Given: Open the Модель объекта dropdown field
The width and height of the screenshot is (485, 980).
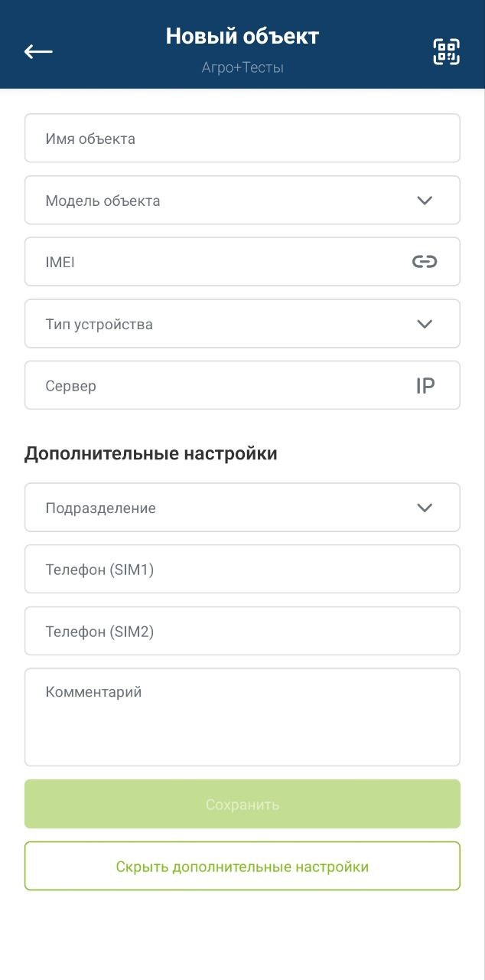Looking at the screenshot, I should tap(242, 201).
